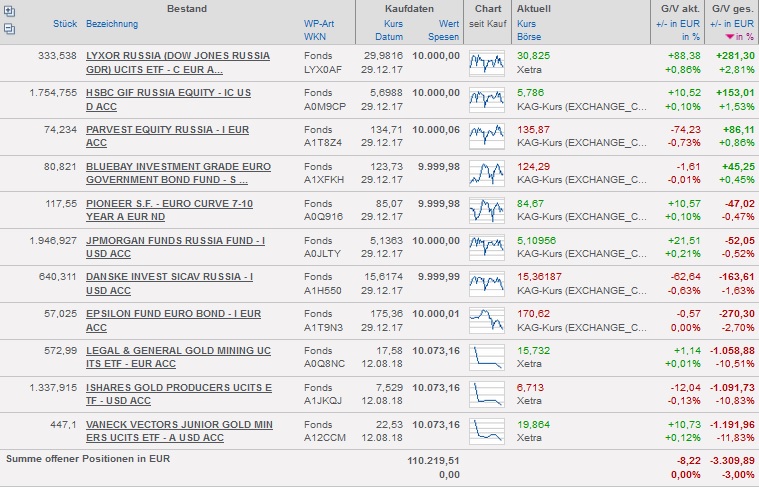Select WKN A1T8Z4

(x=323, y=143)
